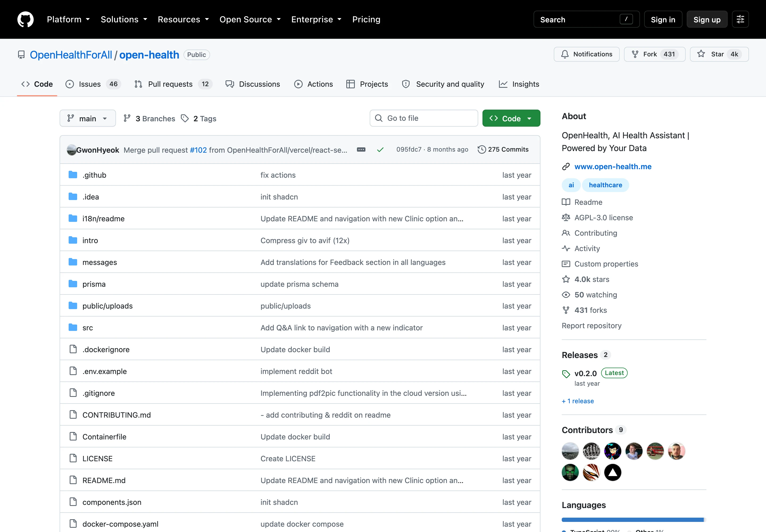This screenshot has height=532, width=766.
Task: Click the healthcare topic tag
Action: (605, 185)
